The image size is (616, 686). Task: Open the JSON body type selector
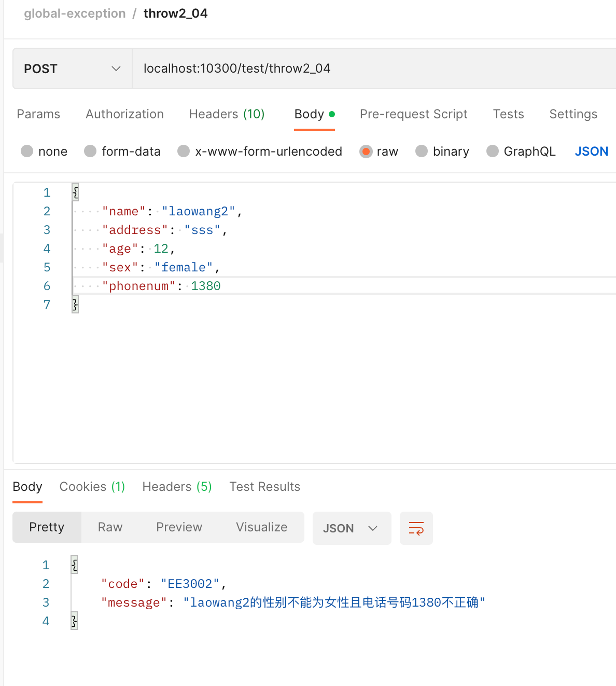[591, 152]
